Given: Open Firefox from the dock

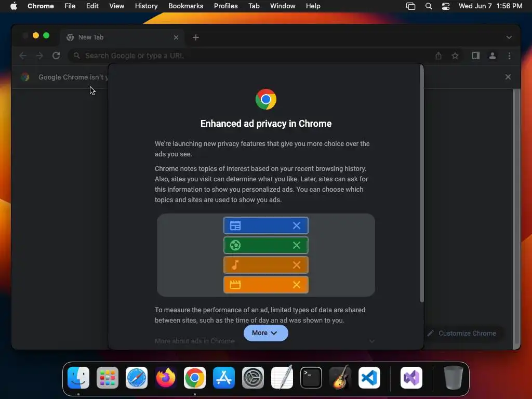Looking at the screenshot, I should point(166,378).
